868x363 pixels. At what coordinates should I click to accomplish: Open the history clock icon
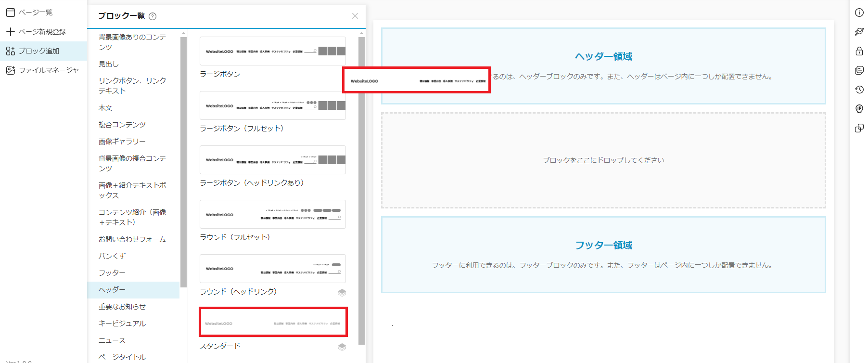(x=859, y=90)
